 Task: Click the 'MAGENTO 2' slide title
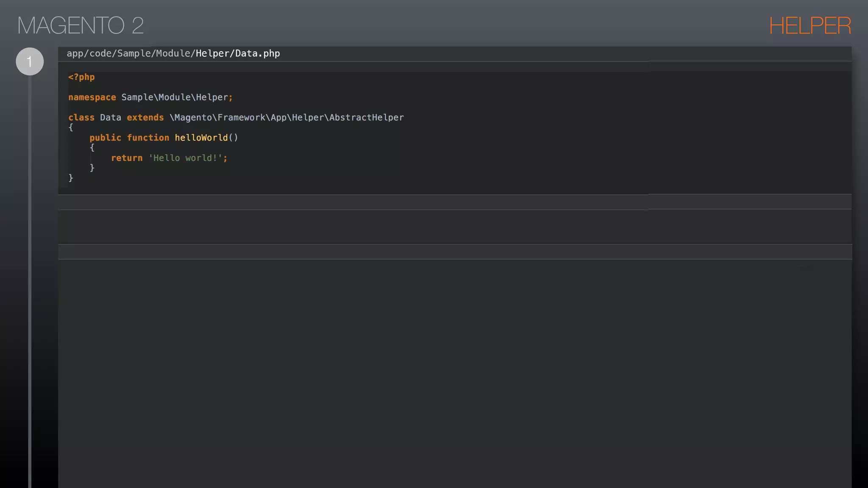(81, 25)
